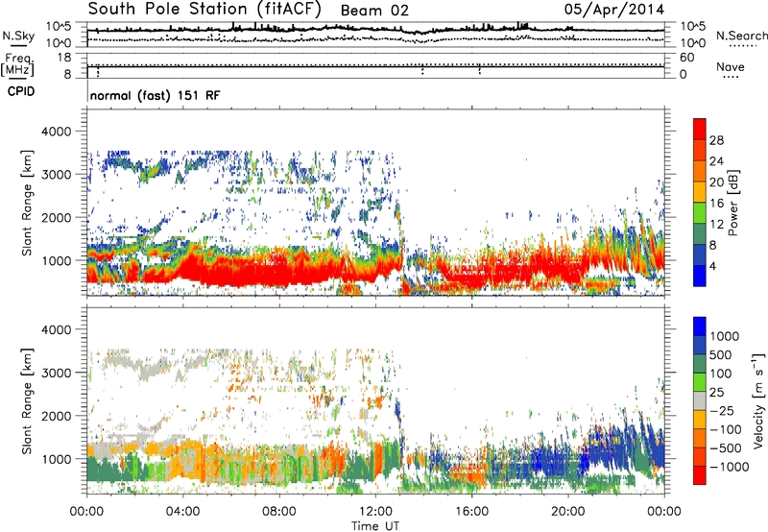Pick the Power colorbar segment between 20 and 24

700,171
